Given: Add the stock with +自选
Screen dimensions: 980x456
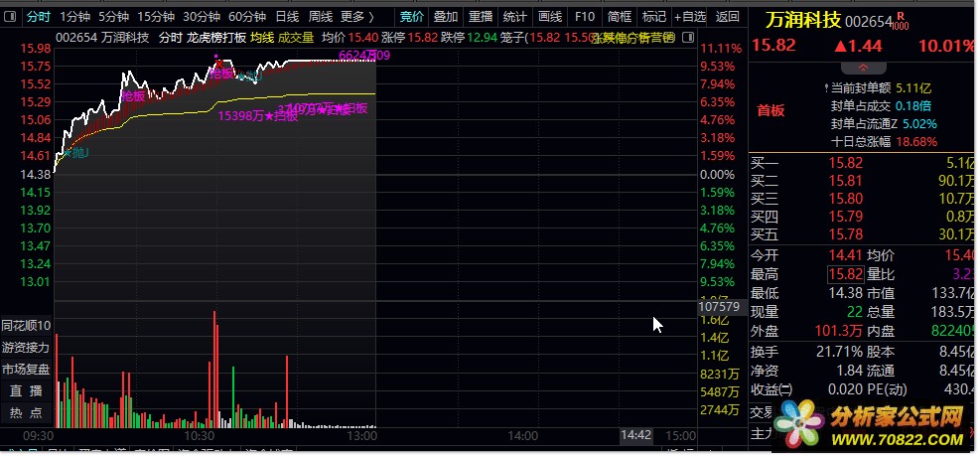Looking at the screenshot, I should pyautogui.click(x=689, y=17).
